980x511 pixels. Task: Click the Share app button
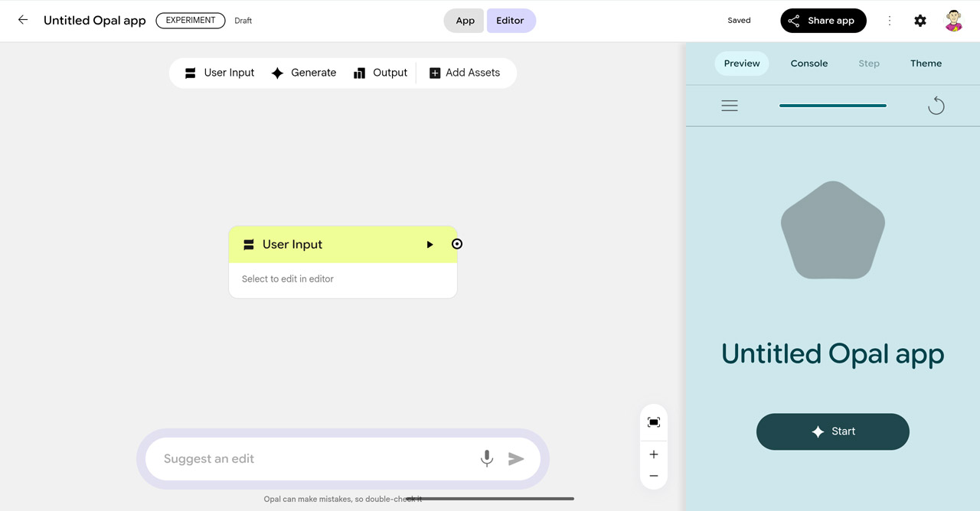point(823,21)
